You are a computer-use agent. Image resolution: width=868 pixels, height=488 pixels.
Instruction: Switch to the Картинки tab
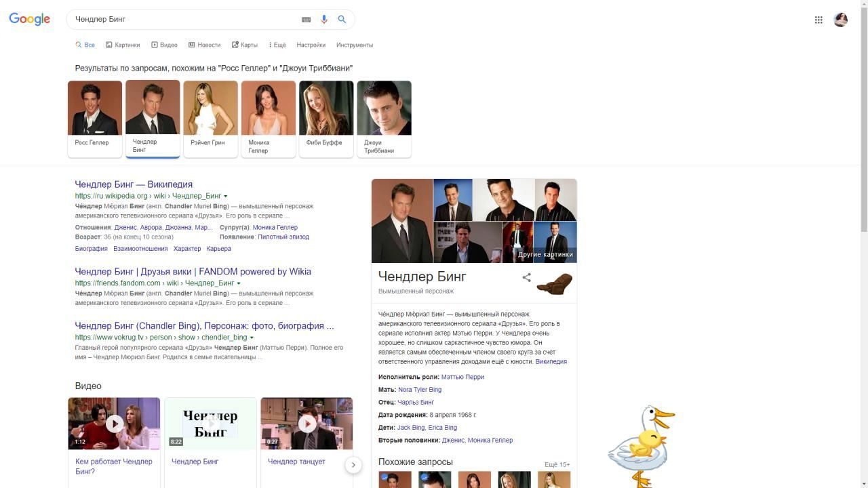click(x=123, y=45)
